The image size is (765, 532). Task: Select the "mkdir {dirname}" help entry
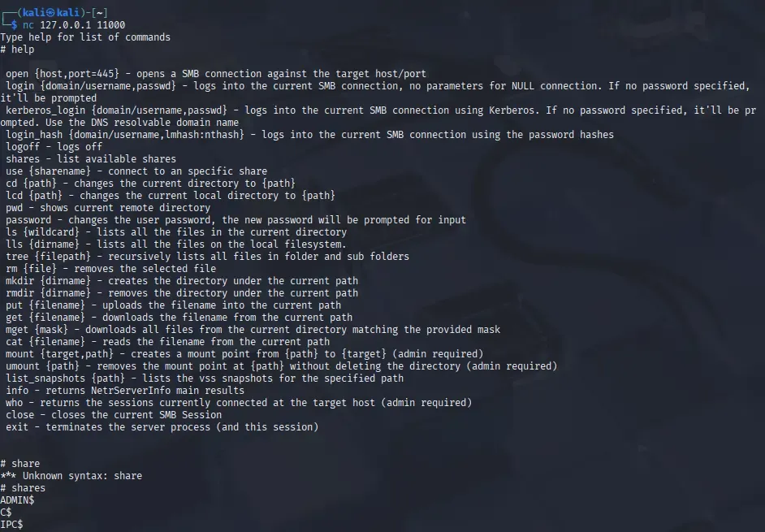(181, 281)
